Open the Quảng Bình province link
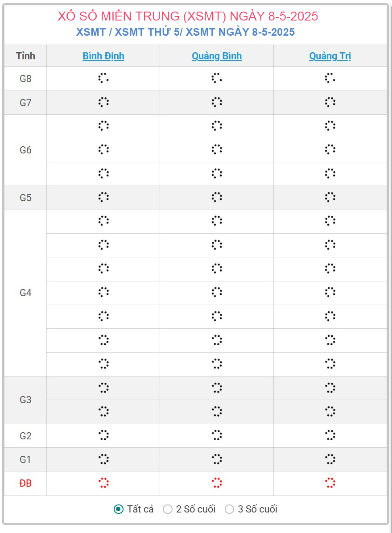The height and width of the screenshot is (533, 392). click(x=217, y=56)
